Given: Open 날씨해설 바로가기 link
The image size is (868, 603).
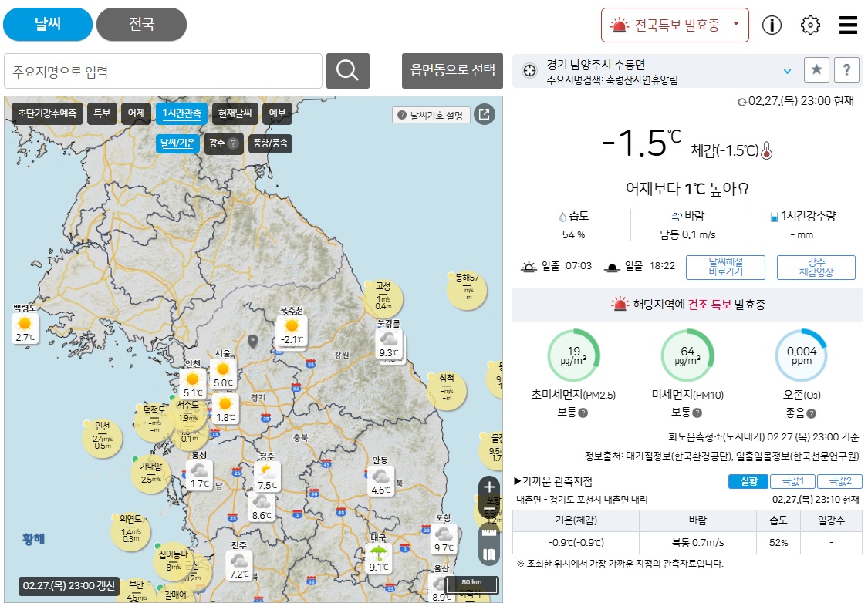Looking at the screenshot, I should [x=726, y=268].
